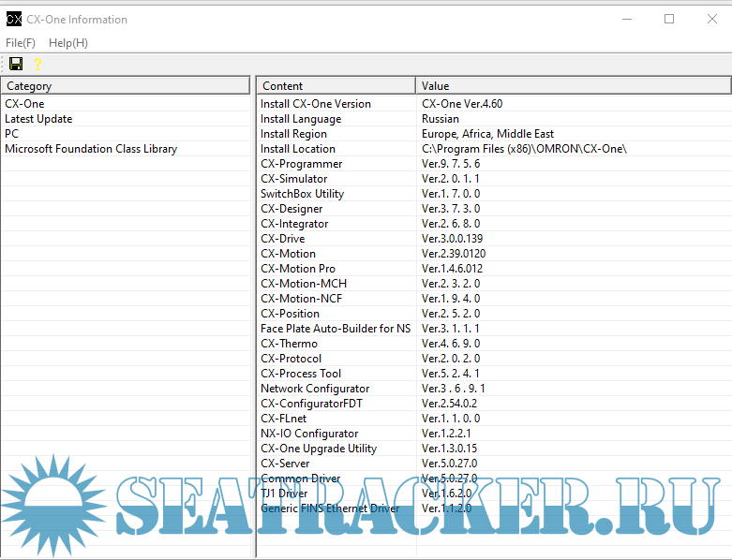Open the Help(H) menu
This screenshot has width=732, height=560.
[68, 43]
